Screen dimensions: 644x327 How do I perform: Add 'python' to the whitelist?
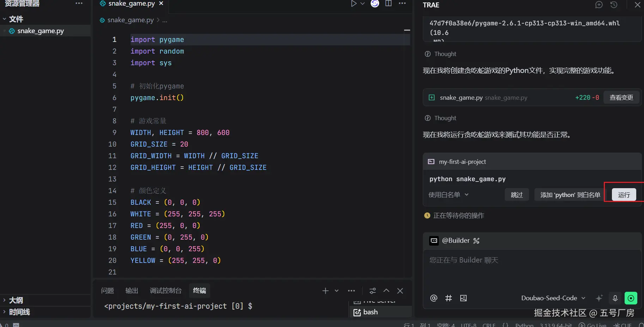click(570, 195)
